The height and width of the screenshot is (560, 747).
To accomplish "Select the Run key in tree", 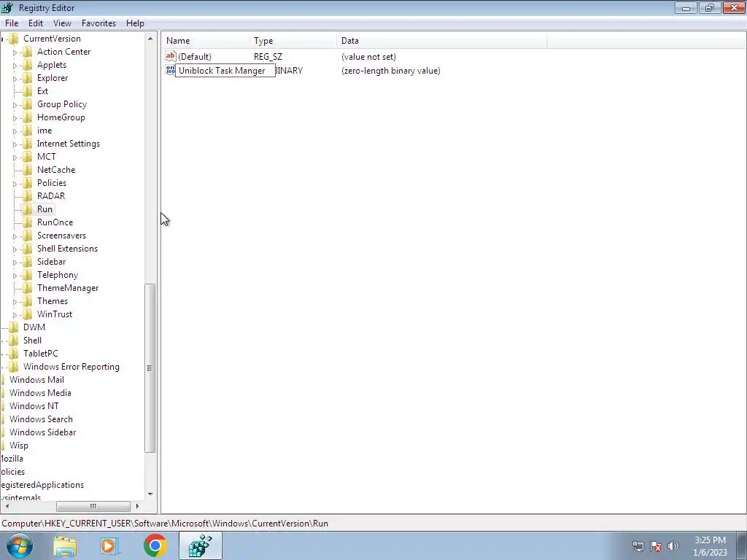I will [44, 209].
